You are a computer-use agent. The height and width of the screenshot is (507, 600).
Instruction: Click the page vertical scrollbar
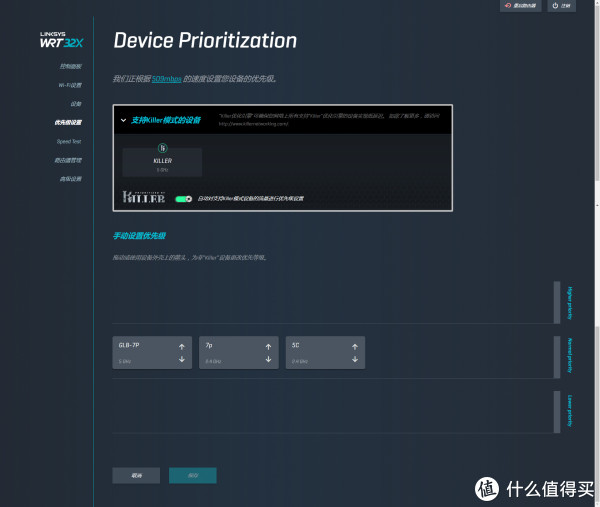pos(597,253)
